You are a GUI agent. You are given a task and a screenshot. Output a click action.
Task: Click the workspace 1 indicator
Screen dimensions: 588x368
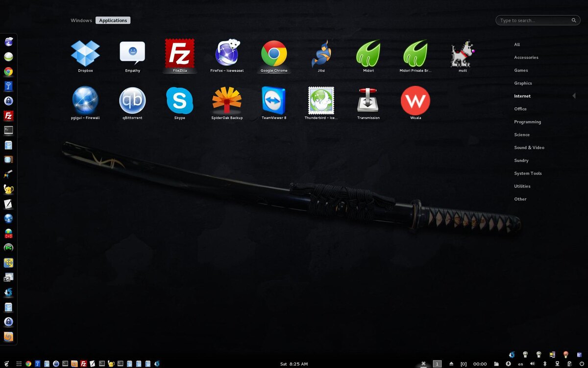click(x=437, y=364)
